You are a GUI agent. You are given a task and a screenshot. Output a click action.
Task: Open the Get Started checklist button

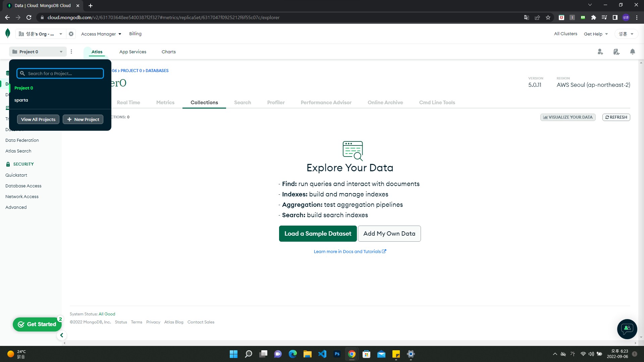pos(37,324)
